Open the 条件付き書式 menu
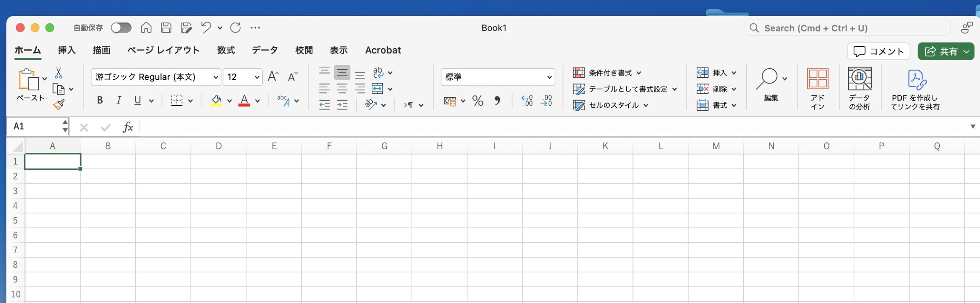This screenshot has height=303, width=980. point(607,73)
